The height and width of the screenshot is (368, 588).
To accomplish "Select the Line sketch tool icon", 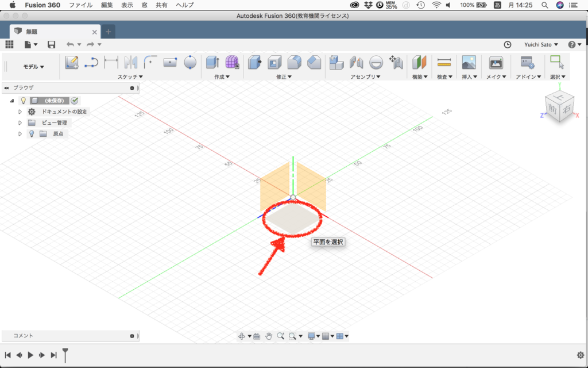I will (91, 62).
